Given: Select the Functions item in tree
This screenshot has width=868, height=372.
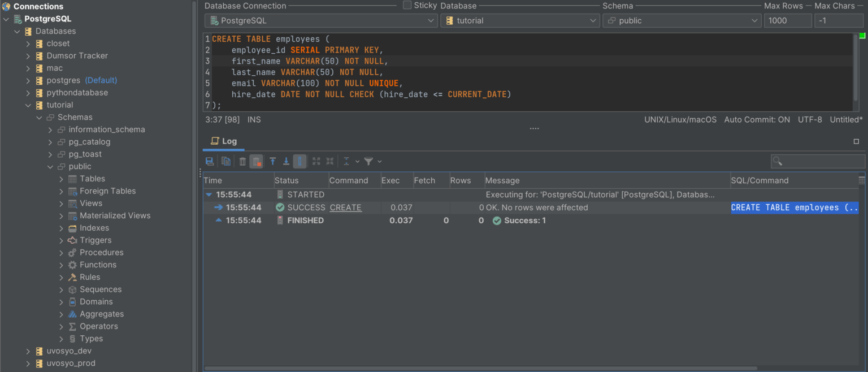Looking at the screenshot, I should 98,265.
